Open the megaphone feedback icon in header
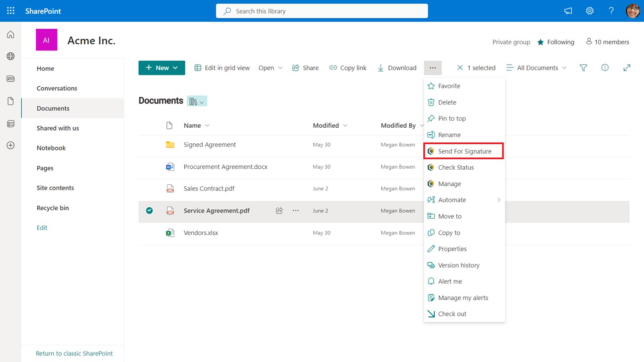Image resolution: width=644 pixels, height=362 pixels. (x=568, y=11)
